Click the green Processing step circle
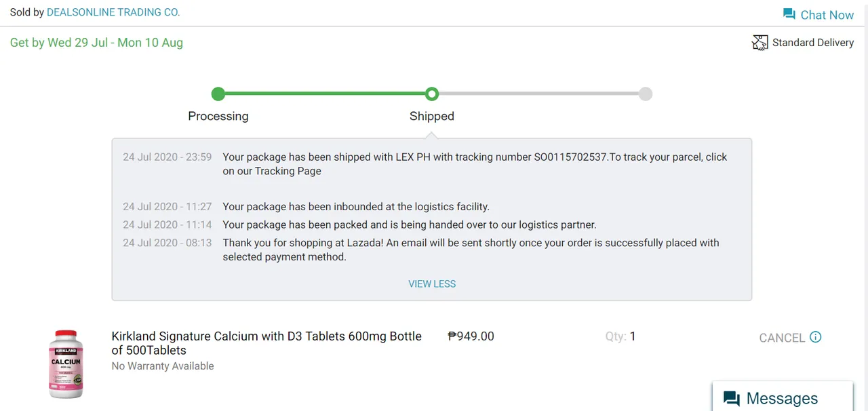Screen dimensions: 868x411 point(218,94)
